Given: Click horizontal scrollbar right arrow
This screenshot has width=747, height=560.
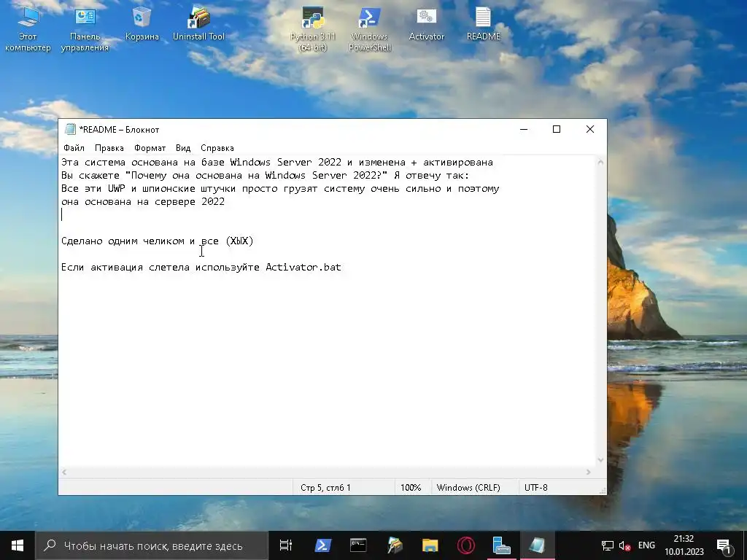Looking at the screenshot, I should [x=589, y=472].
